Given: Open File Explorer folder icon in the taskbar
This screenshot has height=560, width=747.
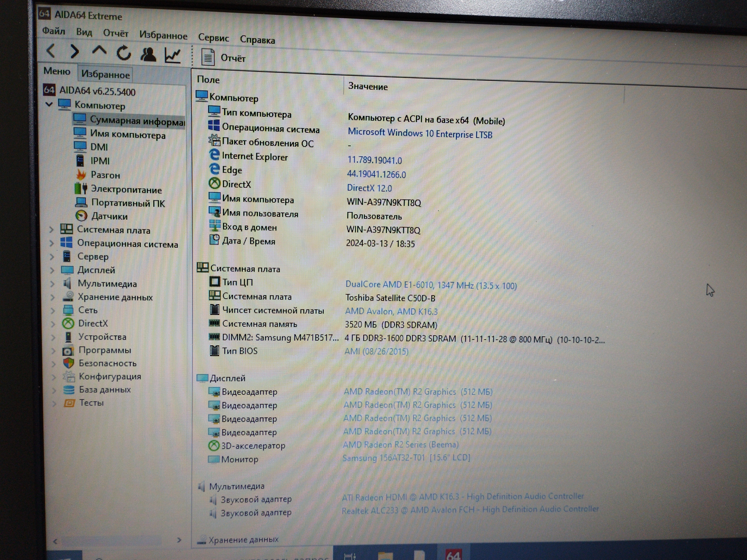Looking at the screenshot, I should click(386, 556).
